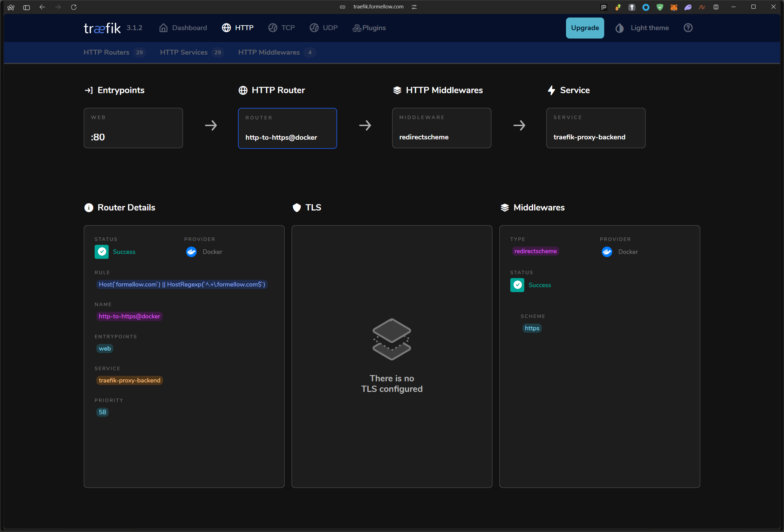Click the 3.1.2 version label

coord(135,28)
